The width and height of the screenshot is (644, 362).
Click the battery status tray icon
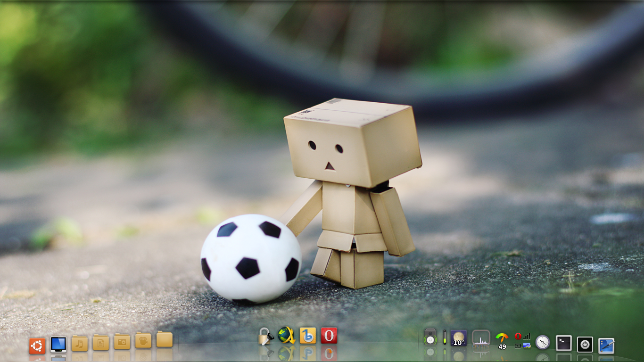[x=518, y=346]
